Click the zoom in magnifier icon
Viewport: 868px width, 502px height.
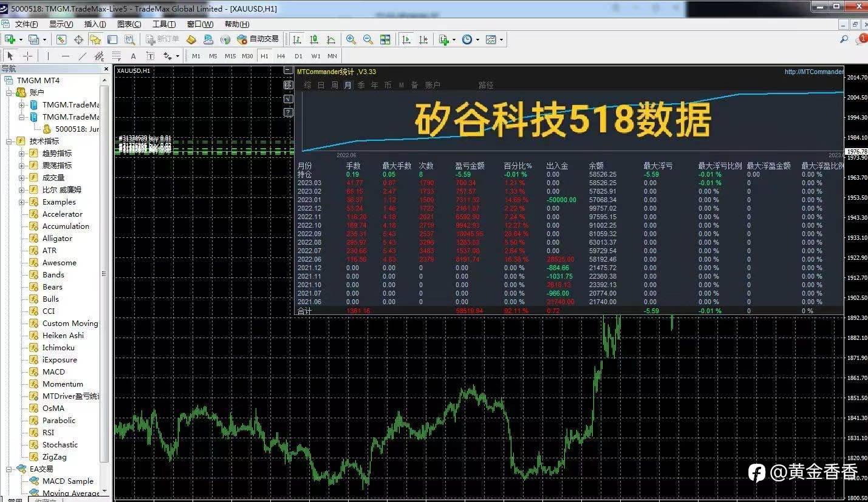(351, 39)
